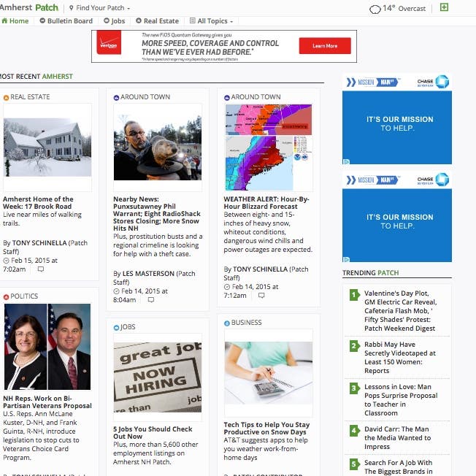Click trending rank 1 green badge
Viewport: 476px width, 476px height.
(354, 295)
